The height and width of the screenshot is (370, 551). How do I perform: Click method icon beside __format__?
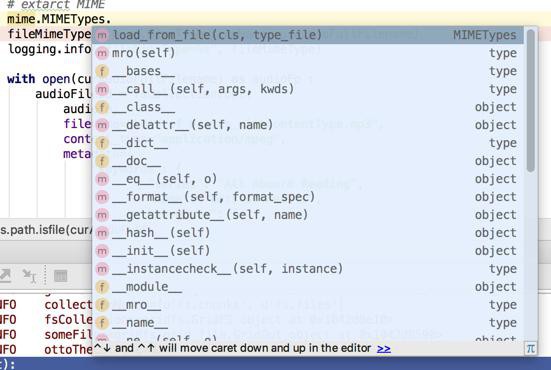click(x=102, y=197)
